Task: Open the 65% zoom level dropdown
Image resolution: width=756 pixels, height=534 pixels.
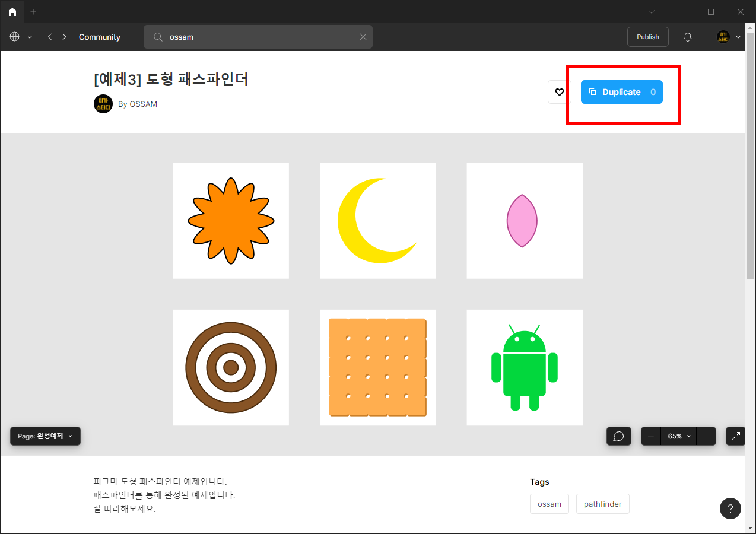Action: point(678,436)
